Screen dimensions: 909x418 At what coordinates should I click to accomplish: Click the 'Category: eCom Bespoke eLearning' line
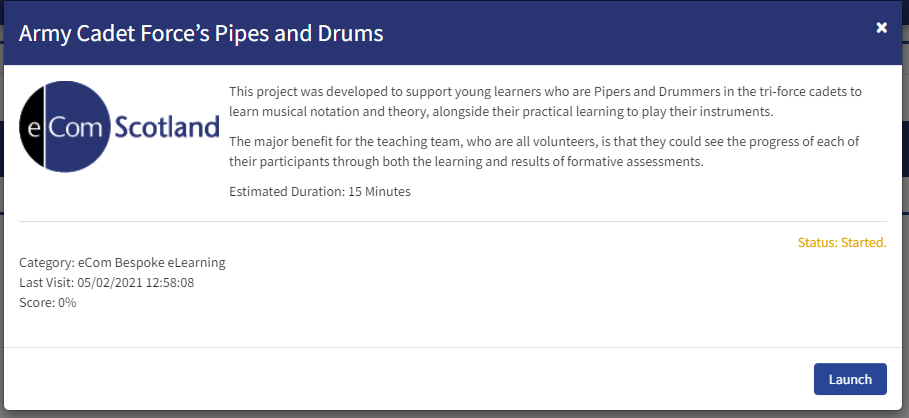coord(122,263)
